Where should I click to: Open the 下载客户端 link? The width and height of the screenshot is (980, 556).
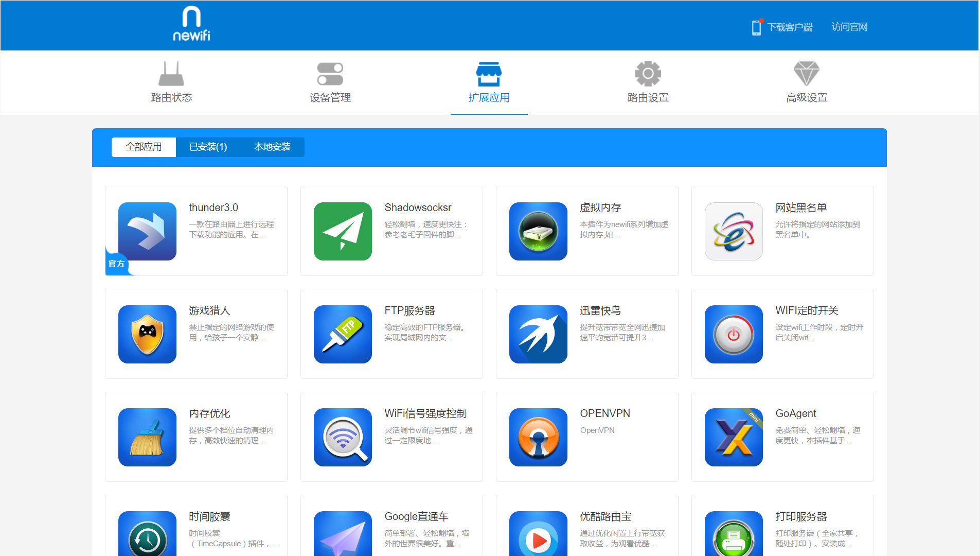click(790, 27)
